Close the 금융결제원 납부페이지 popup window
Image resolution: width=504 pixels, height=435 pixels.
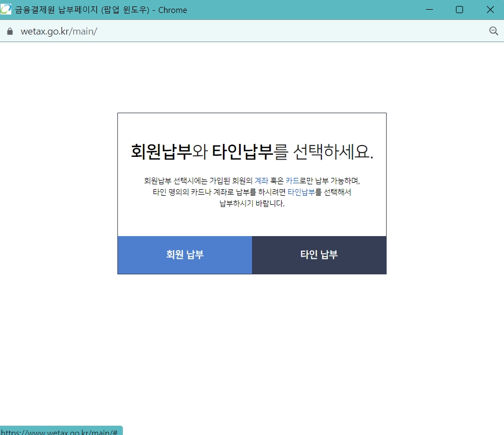(x=490, y=9)
